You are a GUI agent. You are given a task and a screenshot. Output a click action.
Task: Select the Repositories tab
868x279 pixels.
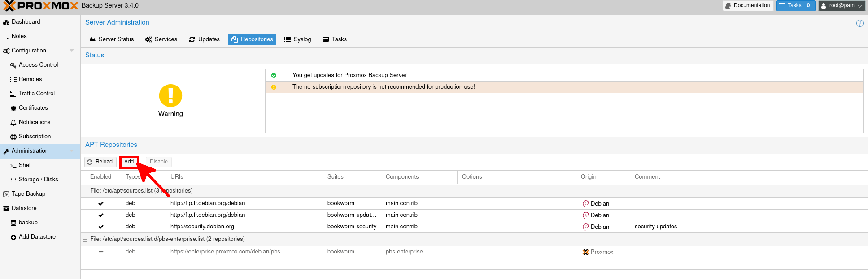coord(252,39)
